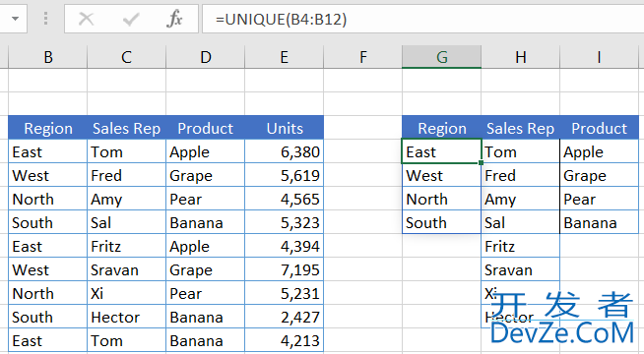Screen dimensions: 644x354
Task: Select the units cell 6,380
Action: [x=285, y=151]
